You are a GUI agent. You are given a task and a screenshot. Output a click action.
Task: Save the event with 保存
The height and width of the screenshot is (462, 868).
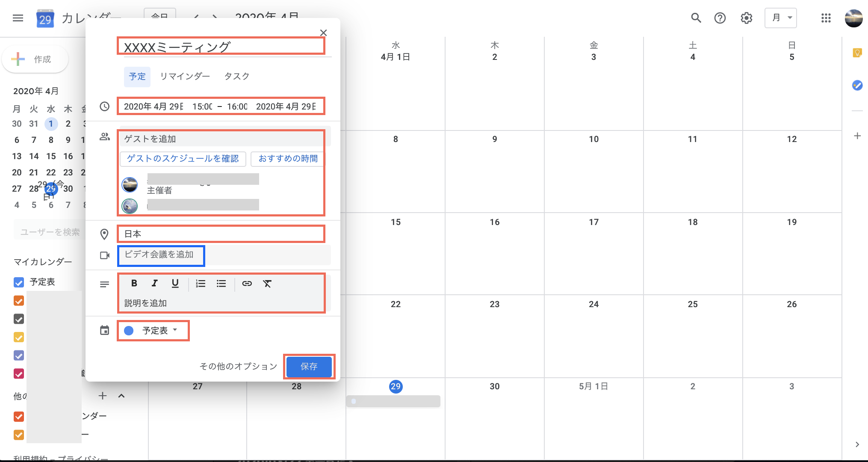pyautogui.click(x=309, y=367)
